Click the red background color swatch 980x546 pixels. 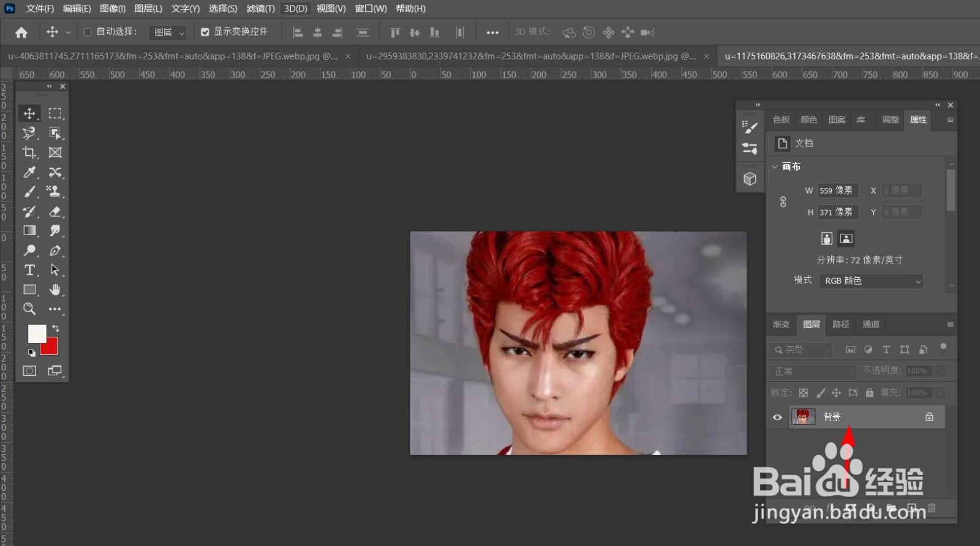coord(51,349)
